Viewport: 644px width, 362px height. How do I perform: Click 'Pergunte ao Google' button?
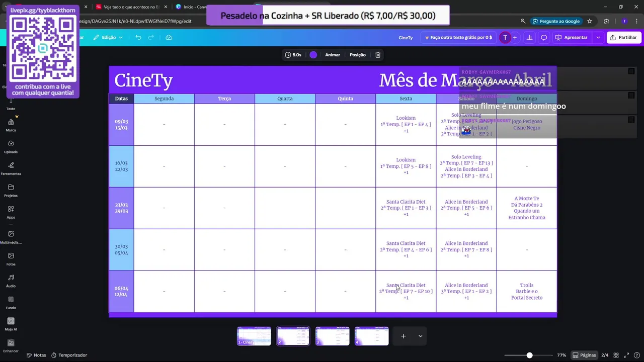(556, 21)
